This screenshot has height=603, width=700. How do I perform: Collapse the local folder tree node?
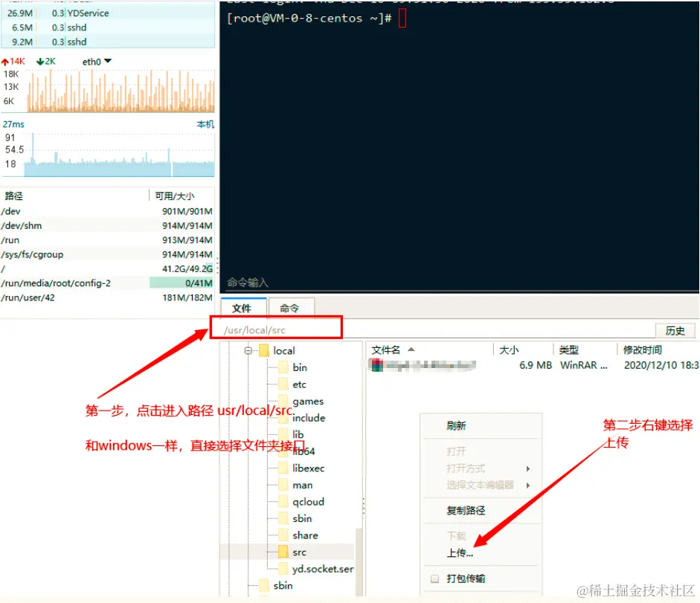tap(248, 351)
